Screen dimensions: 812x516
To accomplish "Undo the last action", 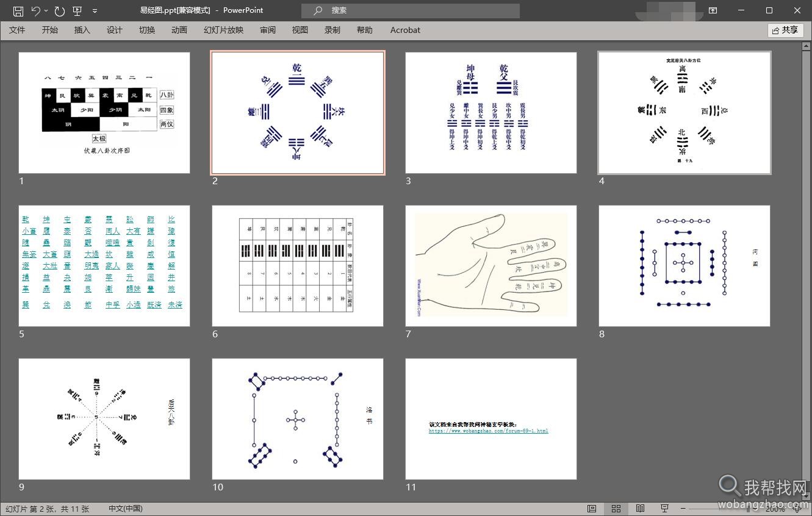I will coord(35,10).
